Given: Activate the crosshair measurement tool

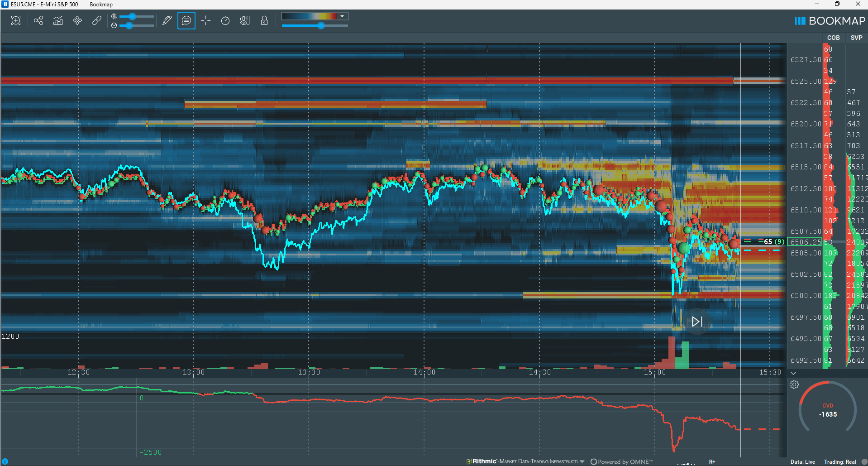Looking at the screenshot, I should point(205,20).
